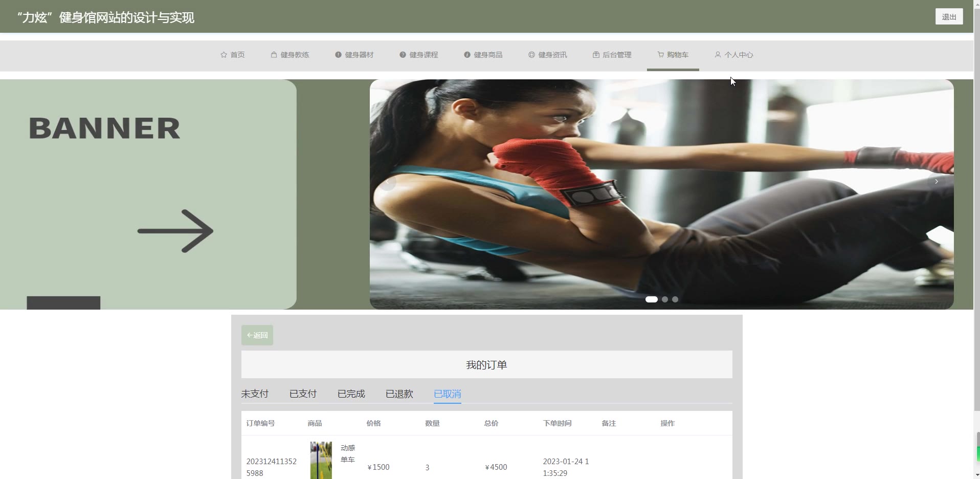The width and height of the screenshot is (980, 479).
Task: Click the boxing woman banner image
Action: pyautogui.click(x=661, y=194)
